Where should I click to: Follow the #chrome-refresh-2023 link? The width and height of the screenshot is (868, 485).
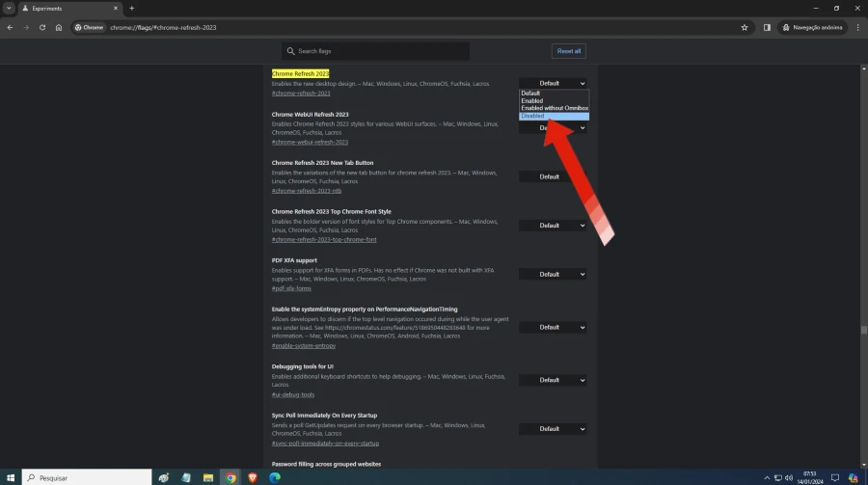point(301,93)
